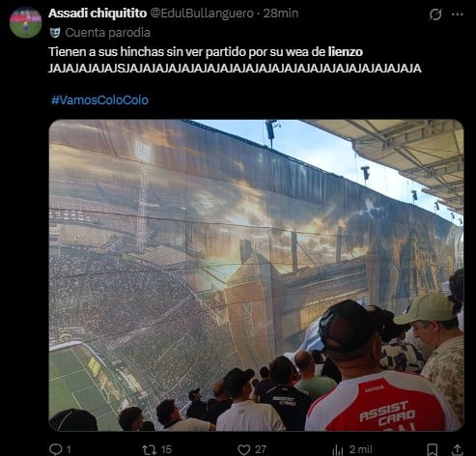The width and height of the screenshot is (476, 456).
Task: Click the 2 mil views count
Action: pos(360,449)
